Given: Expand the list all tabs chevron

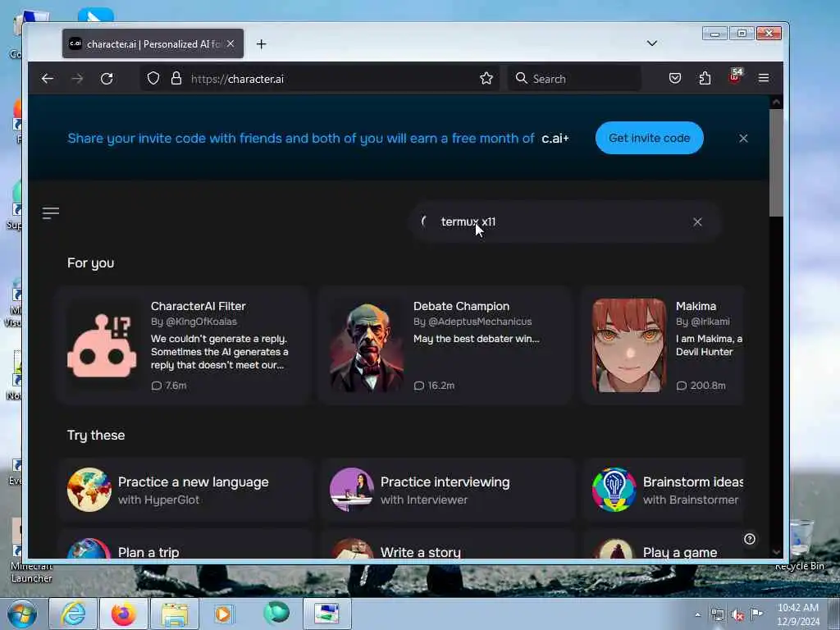Looking at the screenshot, I should [x=652, y=43].
